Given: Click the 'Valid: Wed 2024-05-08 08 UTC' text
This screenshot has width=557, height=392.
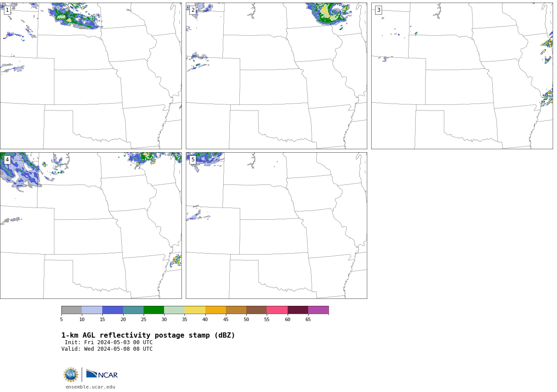Looking at the screenshot, I should [107, 349].
